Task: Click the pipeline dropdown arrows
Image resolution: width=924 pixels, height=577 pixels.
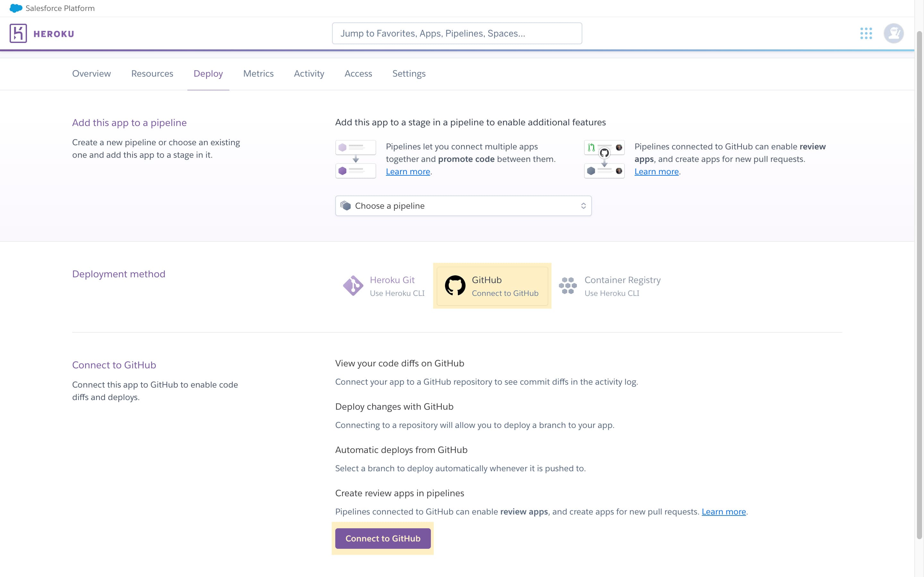Action: [583, 206]
